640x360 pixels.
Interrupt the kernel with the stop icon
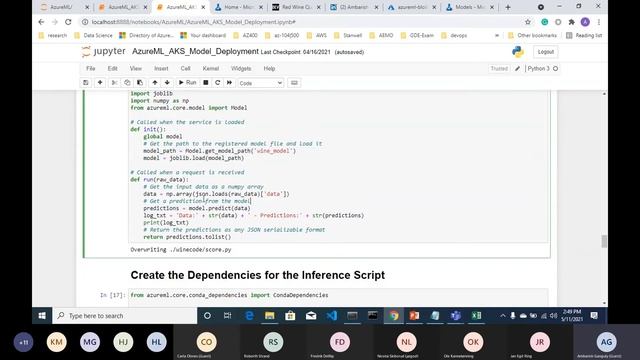click(x=206, y=83)
